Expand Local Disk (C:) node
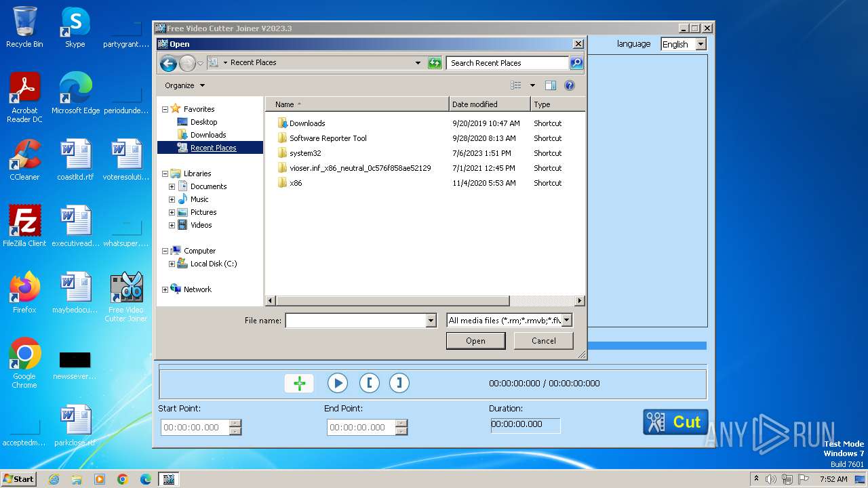Viewport: 868px width, 488px height. (x=172, y=264)
